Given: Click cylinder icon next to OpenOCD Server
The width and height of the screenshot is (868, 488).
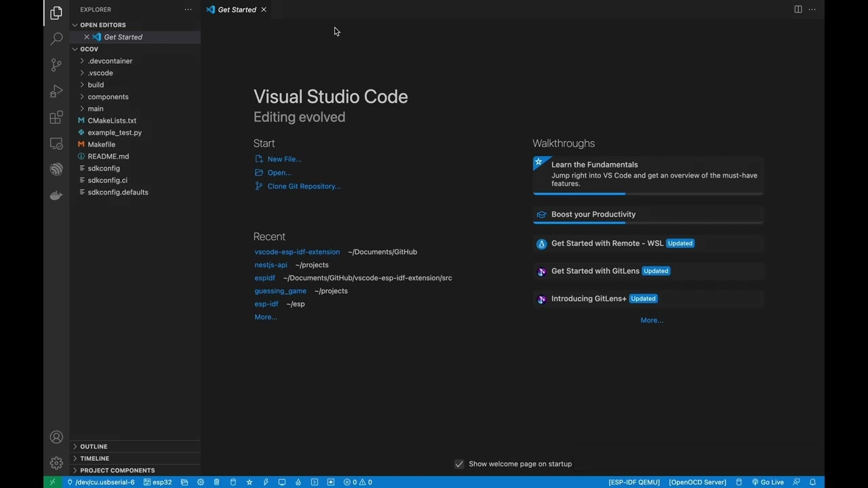Looking at the screenshot, I should click(739, 482).
